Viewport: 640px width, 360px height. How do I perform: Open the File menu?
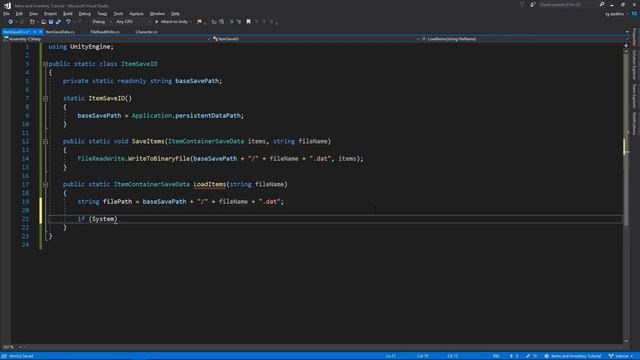click(6, 14)
